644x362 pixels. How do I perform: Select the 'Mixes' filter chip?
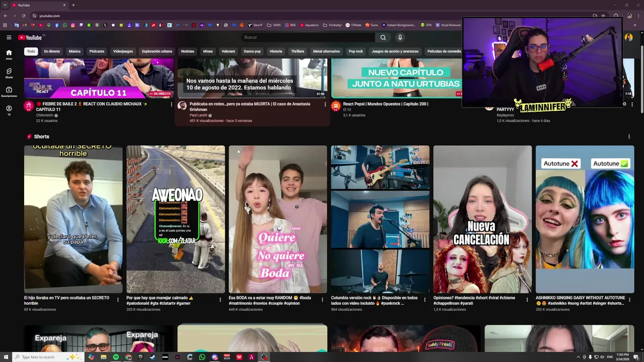click(x=208, y=51)
